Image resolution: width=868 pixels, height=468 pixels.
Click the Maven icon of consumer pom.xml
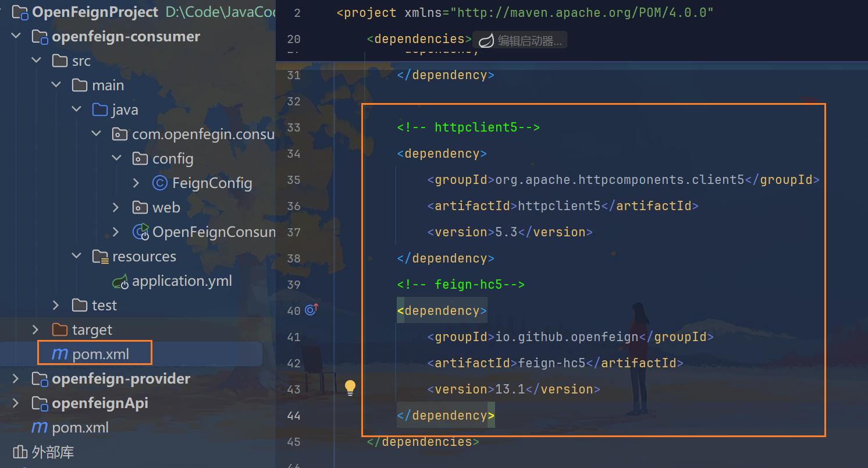tap(60, 354)
